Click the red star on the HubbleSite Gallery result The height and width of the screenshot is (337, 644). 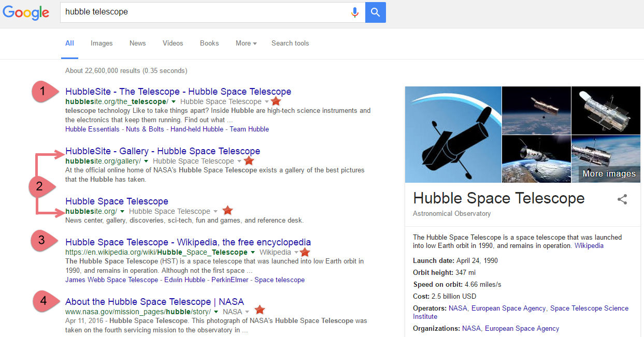249,161
